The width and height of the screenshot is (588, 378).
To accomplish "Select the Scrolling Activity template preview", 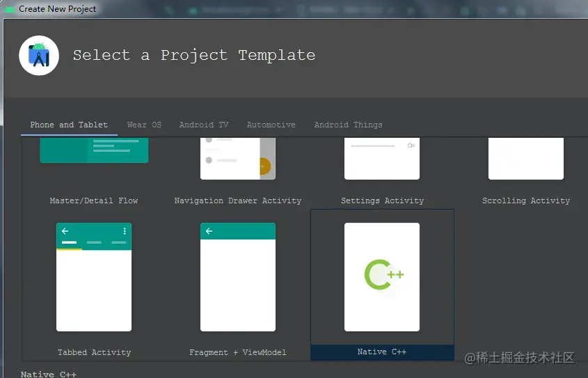I will point(526,158).
